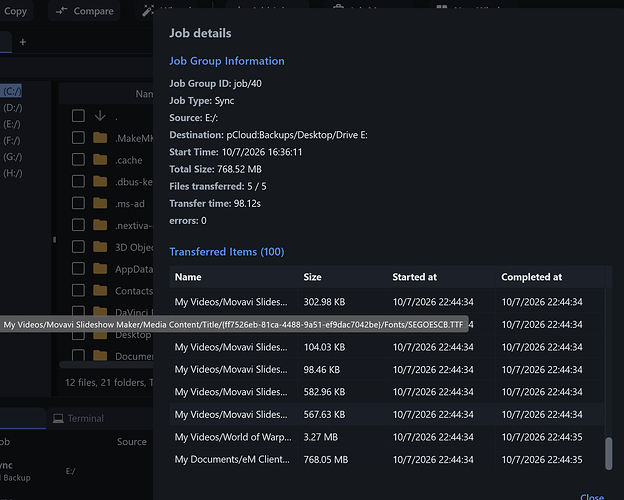Click the .ms-ad folder icon
The image size is (624, 500).
[100, 203]
